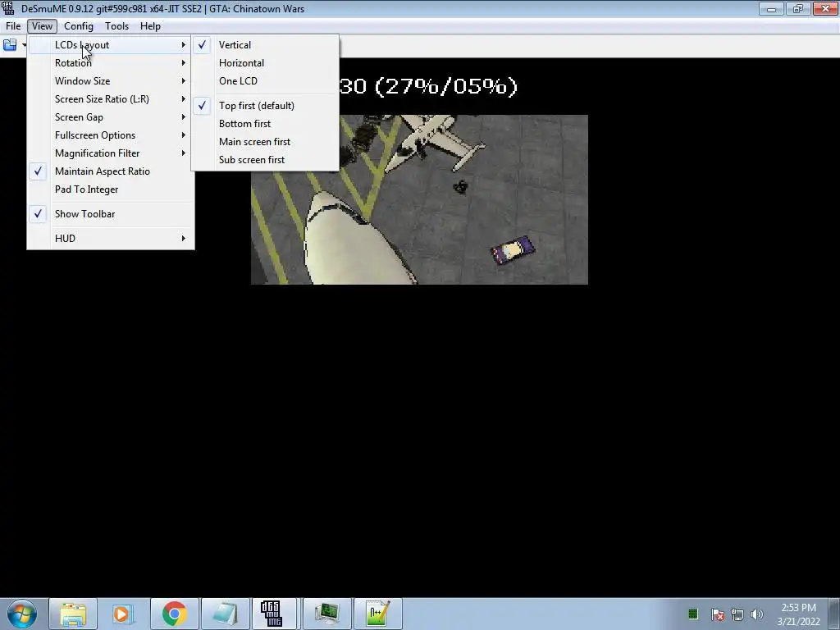Viewport: 840px width, 630px height.
Task: Open the monitor utility taskbar icon
Action: tap(326, 614)
